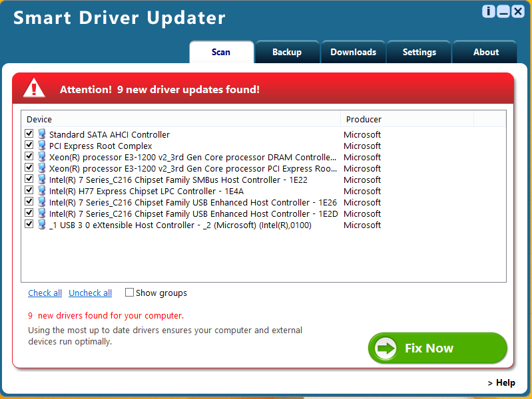Screen dimensions: 532x399
Task: Minimize the Smart Driver Updater window
Action: (503, 11)
